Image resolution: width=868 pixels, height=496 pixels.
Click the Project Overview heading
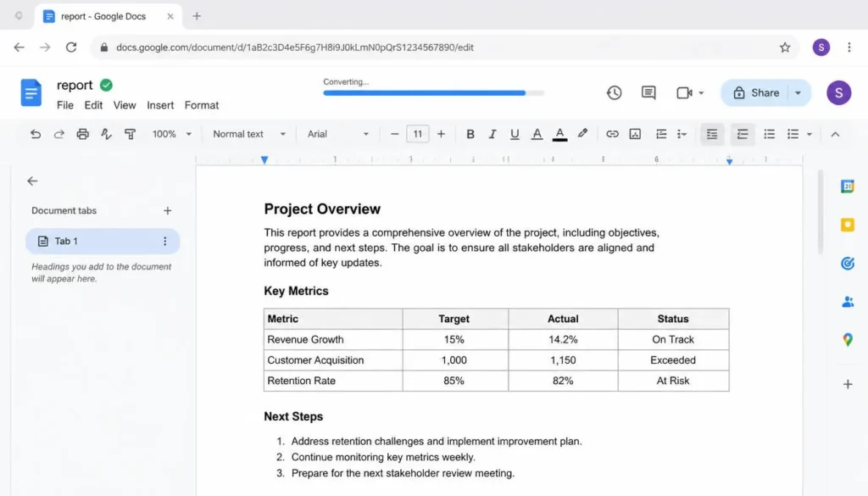(x=322, y=209)
